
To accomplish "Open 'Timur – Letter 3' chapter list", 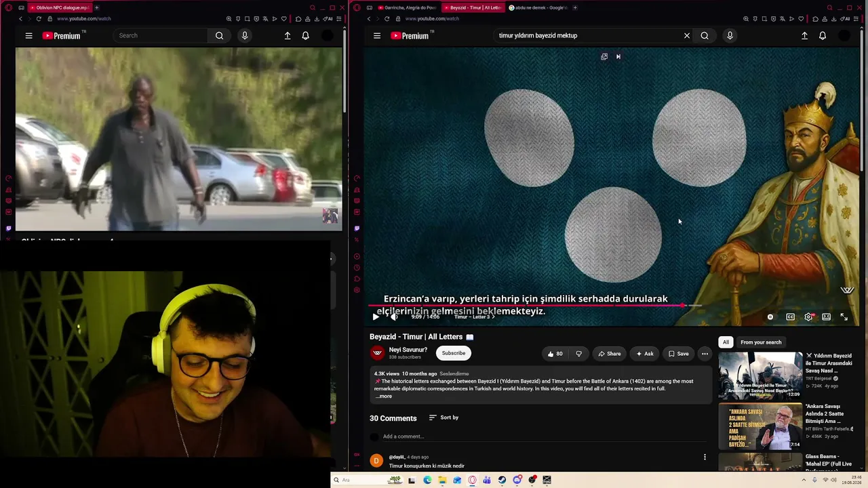I will pos(475,317).
